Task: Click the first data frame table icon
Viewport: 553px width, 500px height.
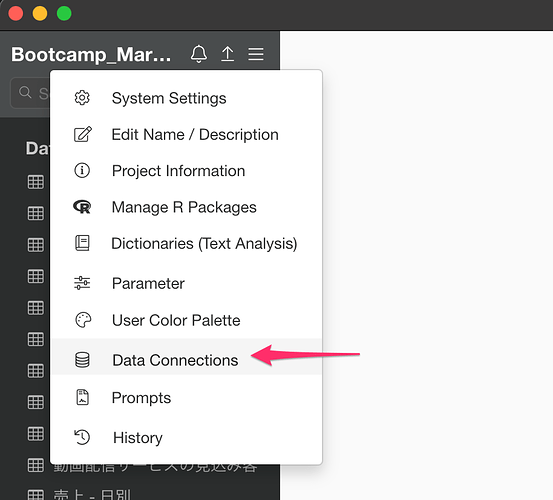Action: [36, 182]
